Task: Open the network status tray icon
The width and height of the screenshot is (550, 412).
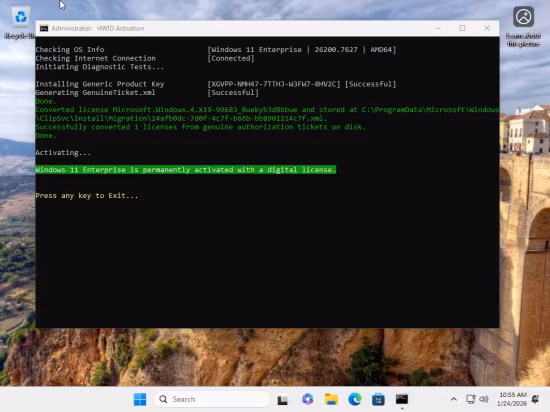Action: tap(471, 399)
